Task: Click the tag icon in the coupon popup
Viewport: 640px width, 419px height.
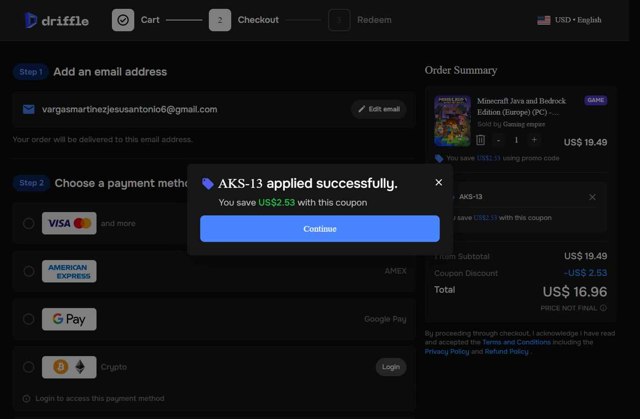Action: tap(207, 184)
